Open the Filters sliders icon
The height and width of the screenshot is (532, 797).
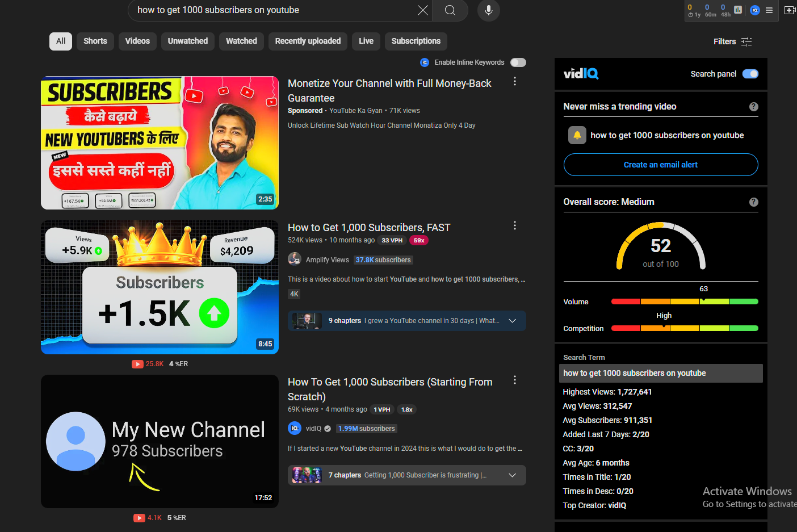coord(746,41)
